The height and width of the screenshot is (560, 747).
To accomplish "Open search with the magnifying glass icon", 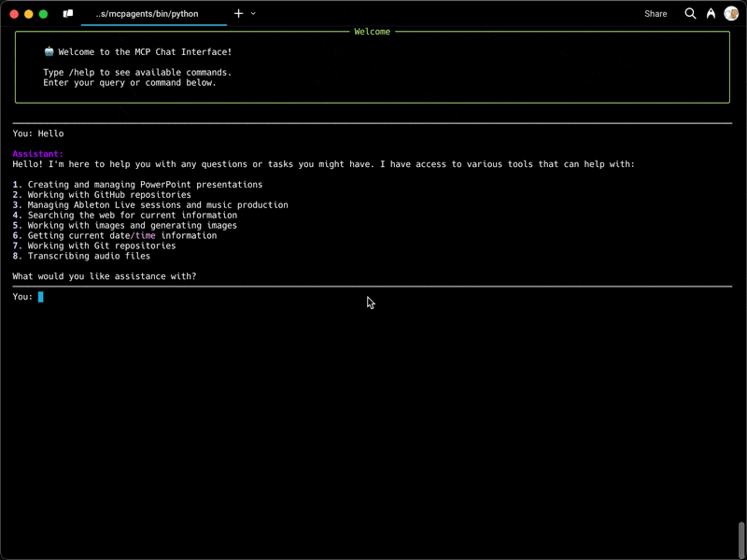I will point(690,14).
